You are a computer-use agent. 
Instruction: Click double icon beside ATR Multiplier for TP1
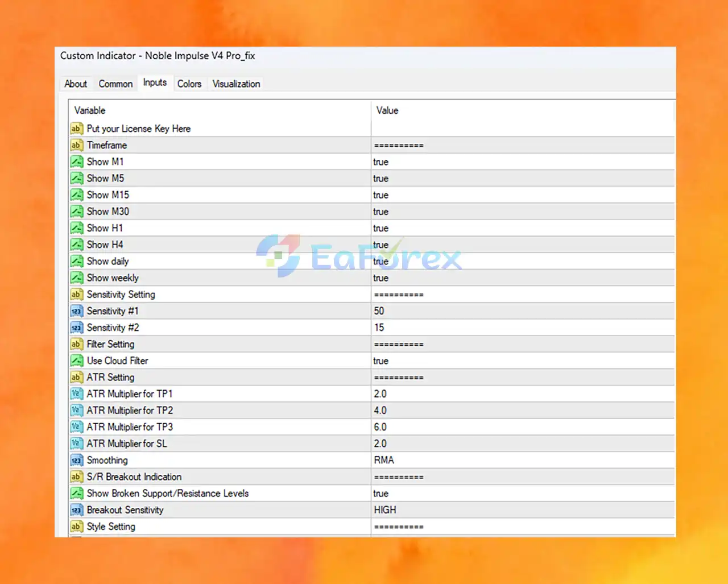(x=77, y=394)
